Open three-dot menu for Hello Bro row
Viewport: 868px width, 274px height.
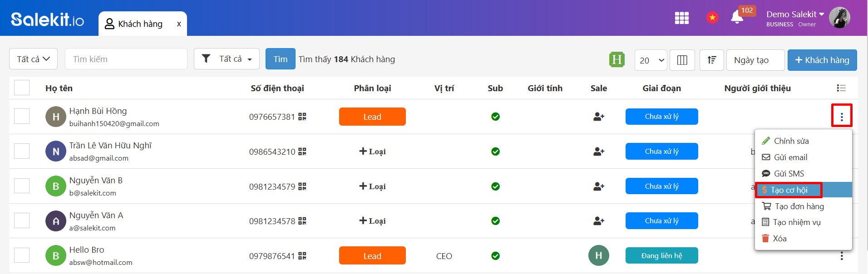point(841,256)
